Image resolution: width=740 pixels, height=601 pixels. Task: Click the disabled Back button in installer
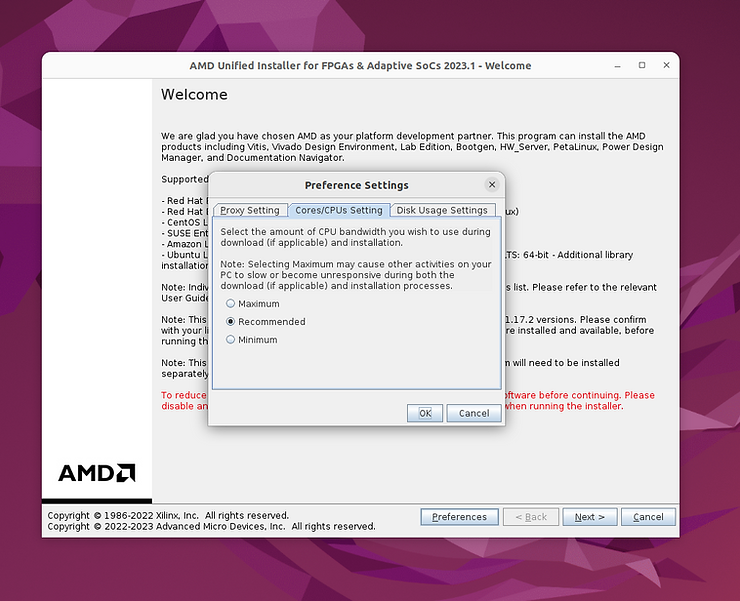531,517
